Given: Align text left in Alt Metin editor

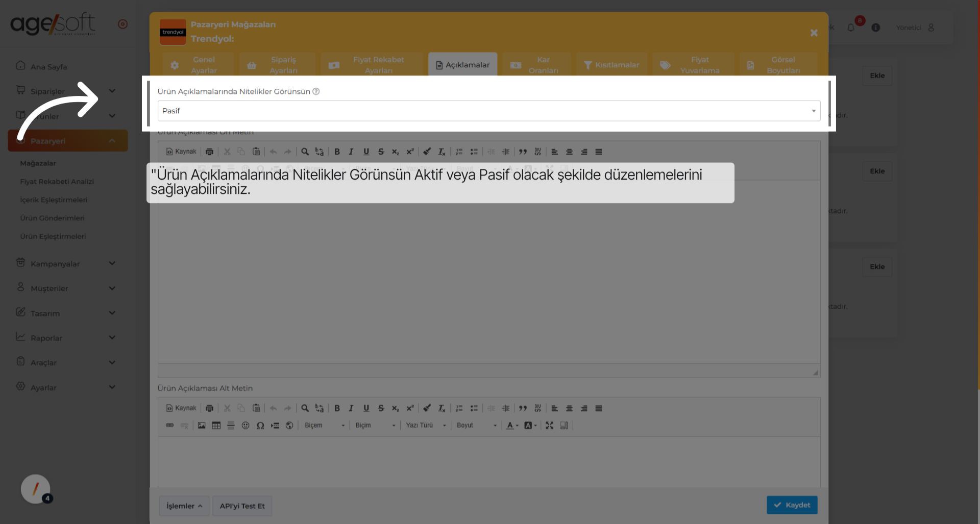Looking at the screenshot, I should pyautogui.click(x=555, y=408).
